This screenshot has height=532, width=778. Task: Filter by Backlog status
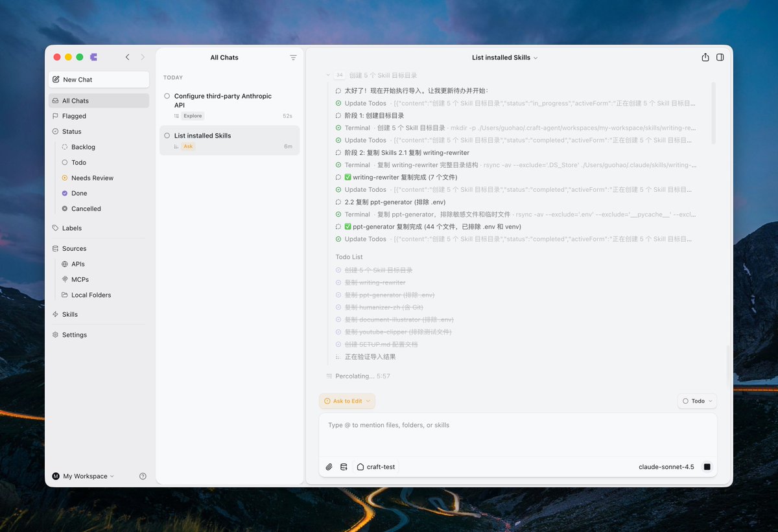pyautogui.click(x=104, y=147)
